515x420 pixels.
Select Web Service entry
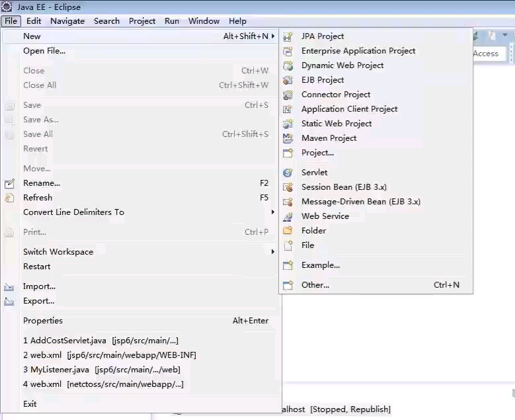(376, 216)
